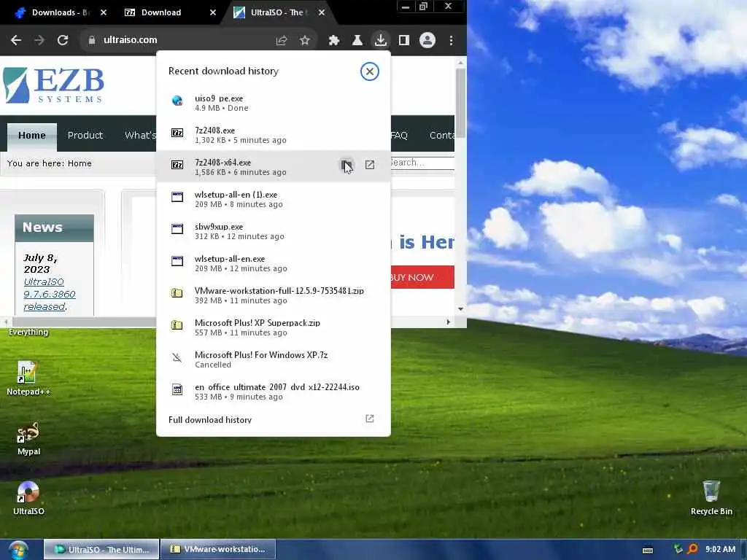Open the profile avatar menu
The width and height of the screenshot is (747, 560).
pos(427,41)
